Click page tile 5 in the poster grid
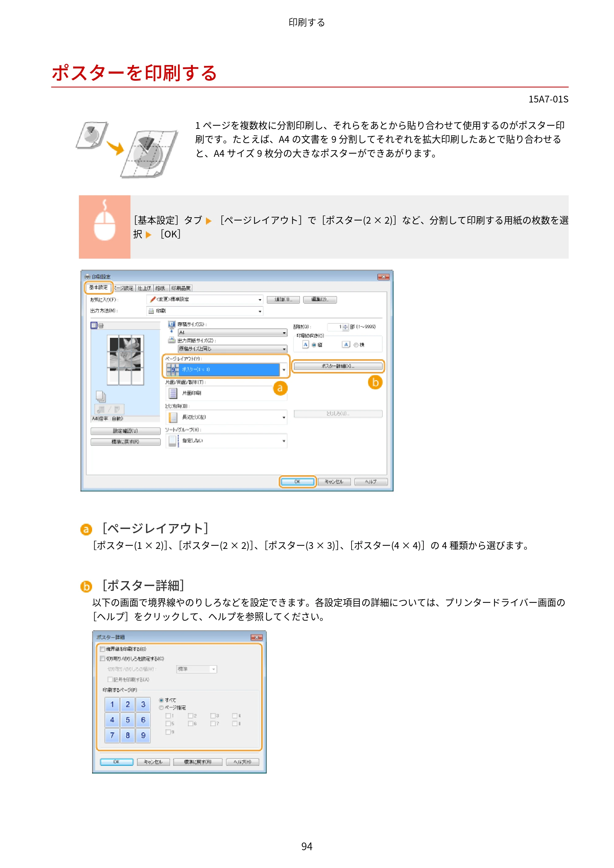The height and width of the screenshot is (868, 614). pos(127,720)
